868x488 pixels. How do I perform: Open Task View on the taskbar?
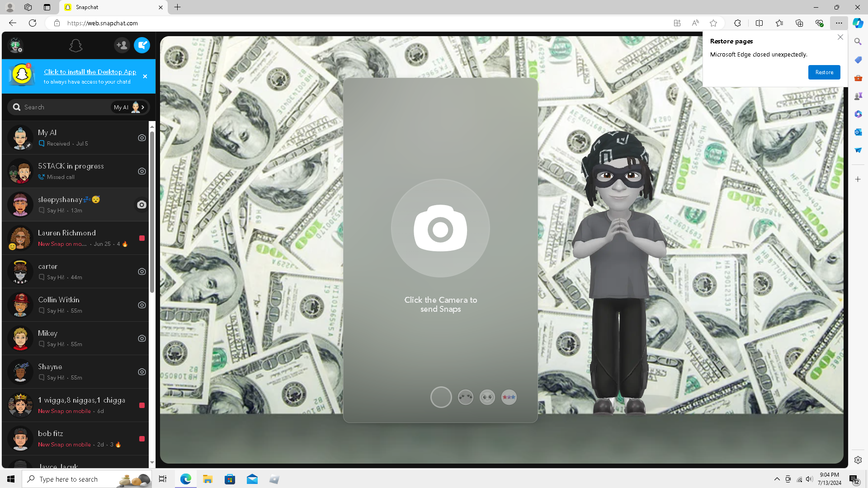pos(163,479)
